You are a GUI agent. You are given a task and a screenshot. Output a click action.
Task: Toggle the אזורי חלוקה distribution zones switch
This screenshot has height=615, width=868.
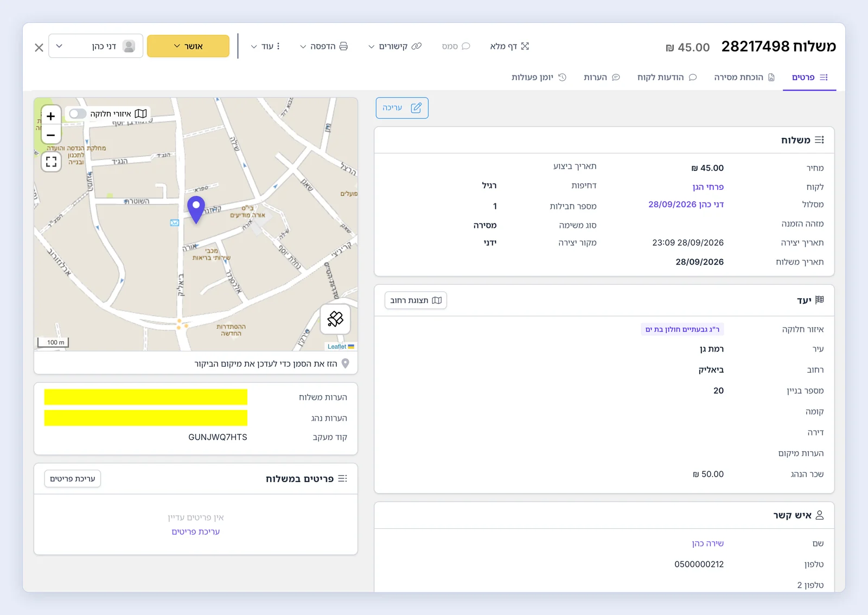(78, 113)
